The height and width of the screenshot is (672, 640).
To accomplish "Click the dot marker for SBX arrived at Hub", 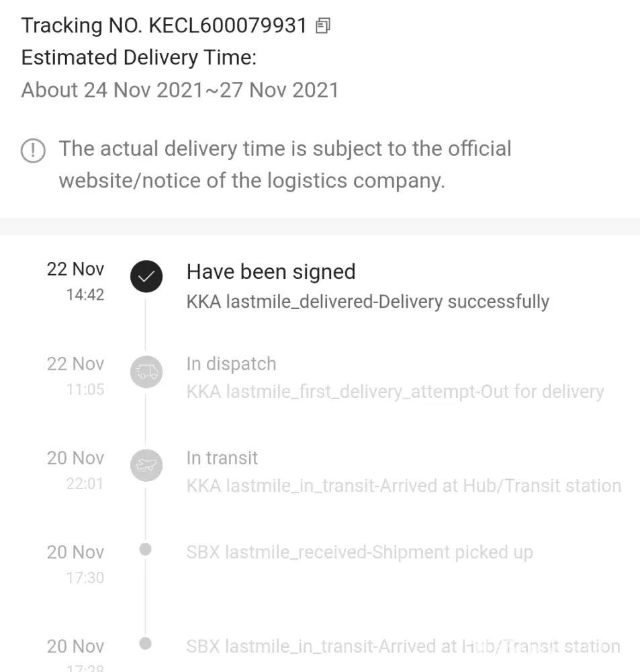I will click(x=145, y=644).
